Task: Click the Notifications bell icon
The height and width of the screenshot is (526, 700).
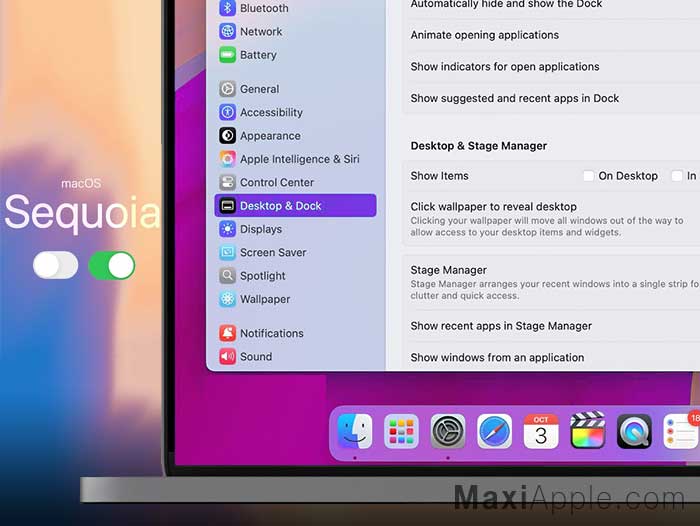Action: (x=227, y=333)
